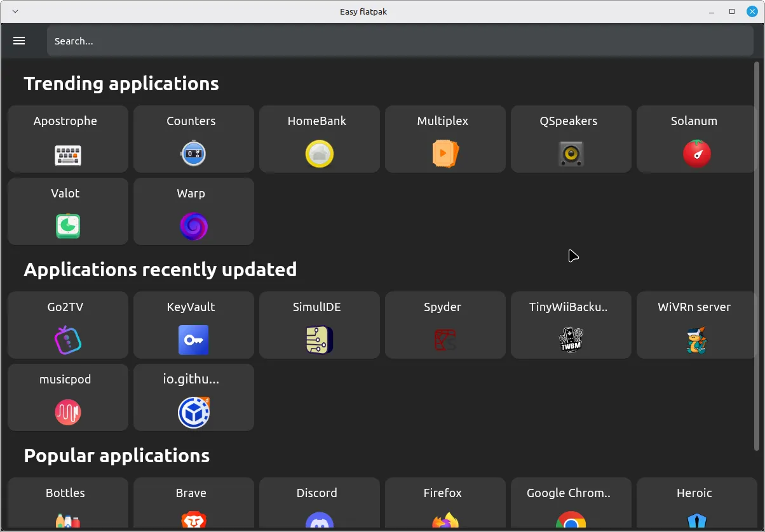This screenshot has width=765, height=532.
Task: Open the hamburger menu
Action: pyautogui.click(x=19, y=41)
